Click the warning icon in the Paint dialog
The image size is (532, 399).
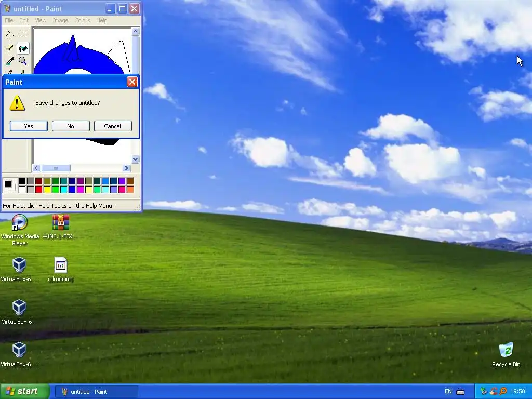pyautogui.click(x=17, y=103)
